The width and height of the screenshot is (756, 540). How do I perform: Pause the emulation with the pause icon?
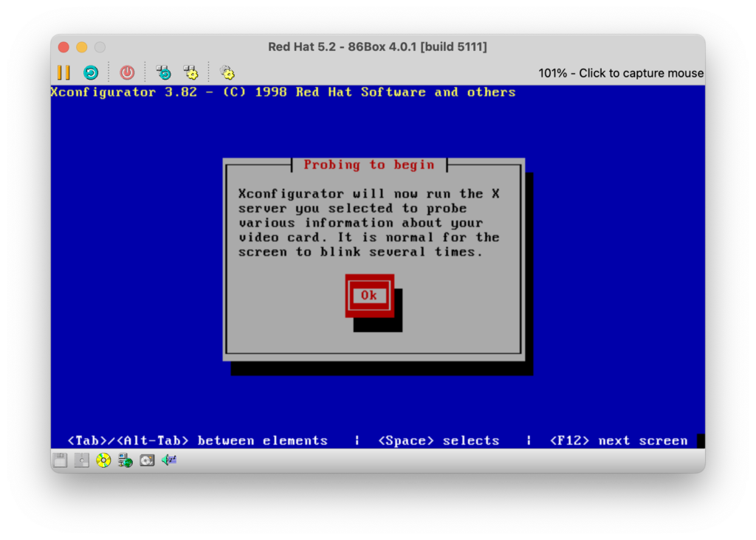(x=63, y=73)
